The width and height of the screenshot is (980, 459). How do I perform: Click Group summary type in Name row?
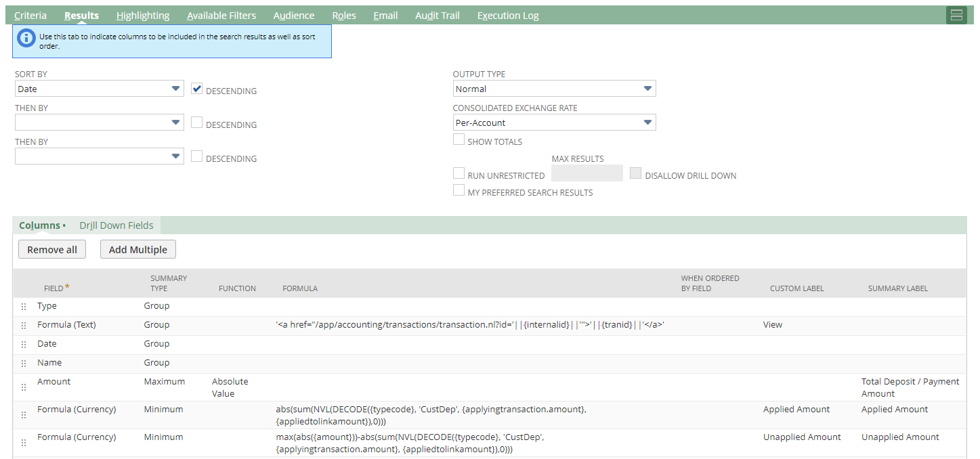pos(156,363)
